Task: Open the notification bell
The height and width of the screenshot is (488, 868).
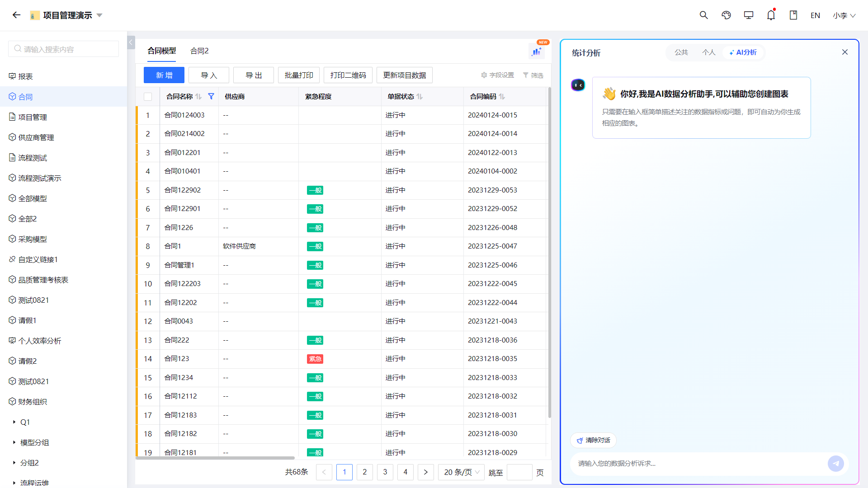Action: pyautogui.click(x=771, y=15)
